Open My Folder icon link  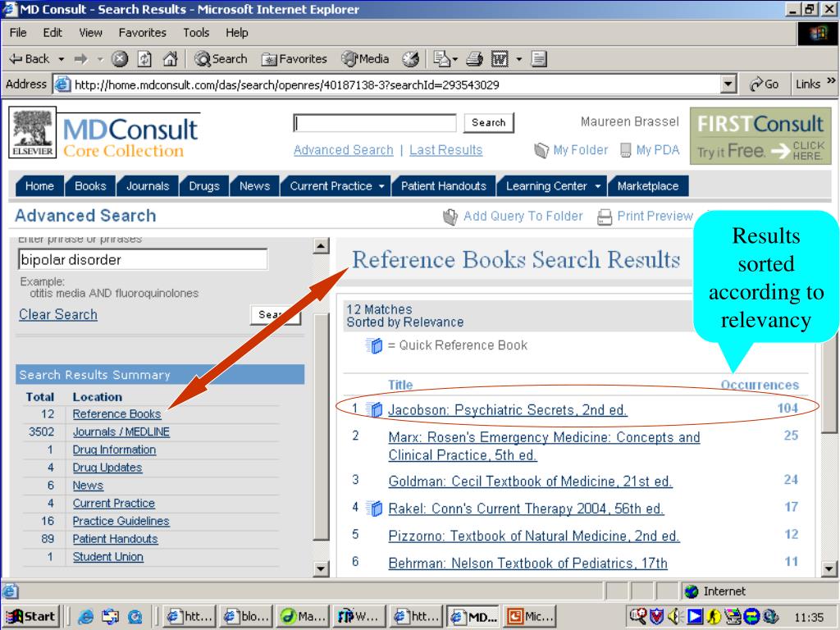(571, 150)
